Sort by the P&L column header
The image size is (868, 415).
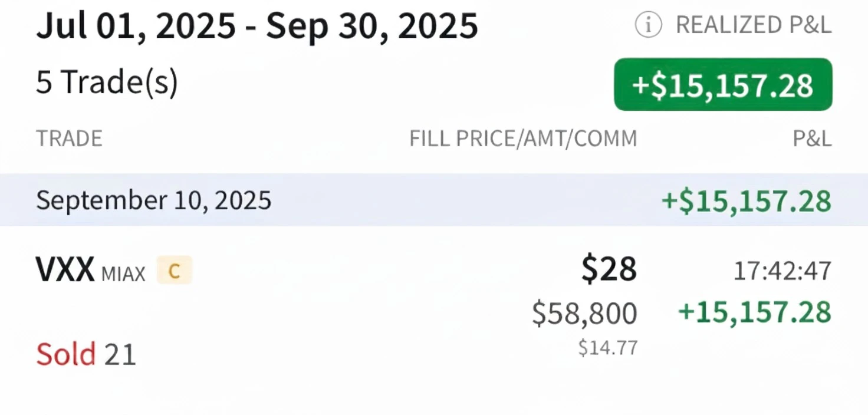[814, 138]
